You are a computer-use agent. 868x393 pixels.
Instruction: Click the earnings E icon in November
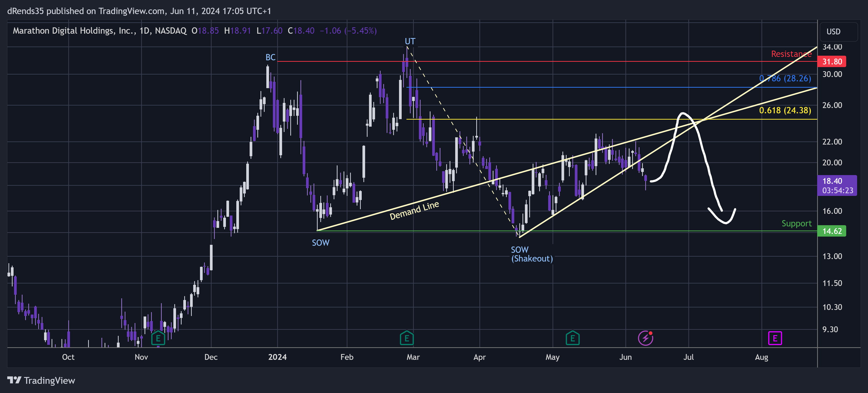[x=158, y=338]
